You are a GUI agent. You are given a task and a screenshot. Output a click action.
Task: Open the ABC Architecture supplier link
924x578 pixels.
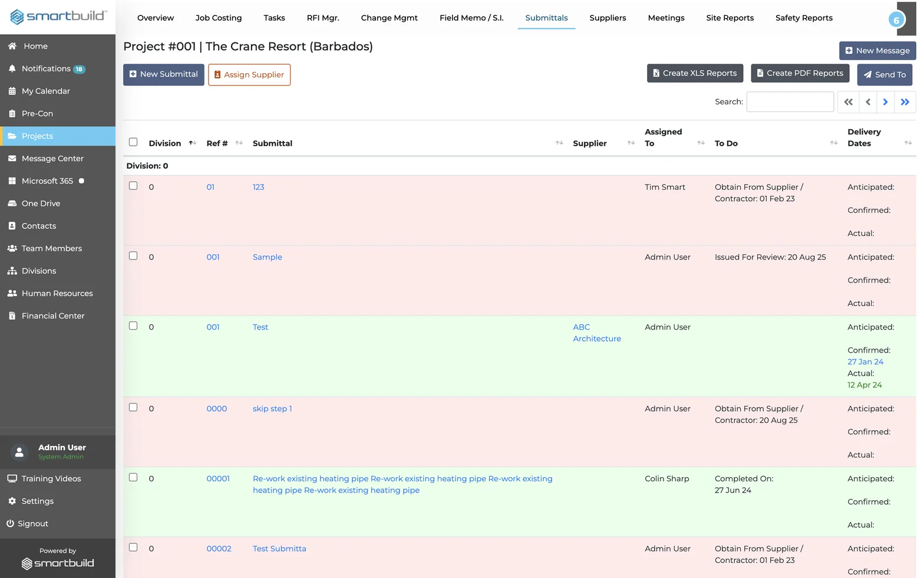(597, 333)
